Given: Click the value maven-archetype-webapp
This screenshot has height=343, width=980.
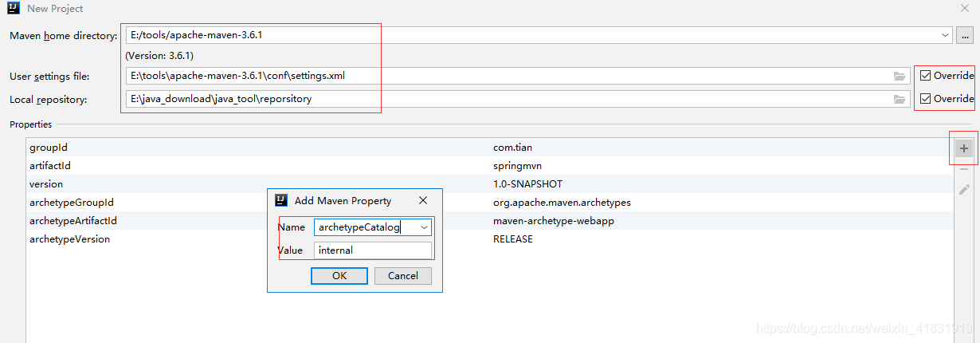Looking at the screenshot, I should pyautogui.click(x=553, y=221).
